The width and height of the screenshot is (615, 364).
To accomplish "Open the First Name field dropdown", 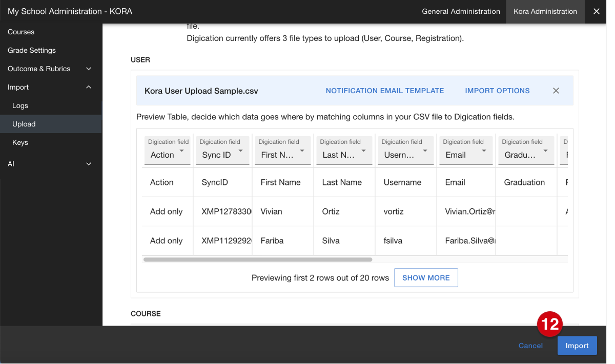I will (x=283, y=151).
